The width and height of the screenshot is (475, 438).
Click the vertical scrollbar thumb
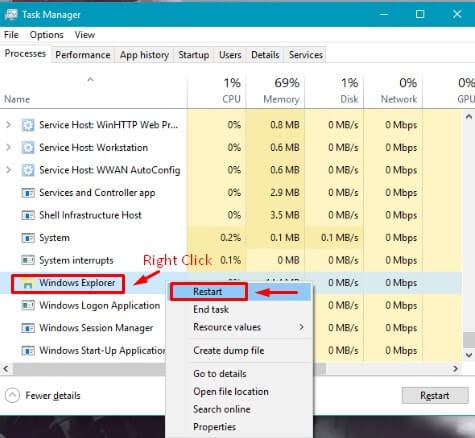point(468,340)
